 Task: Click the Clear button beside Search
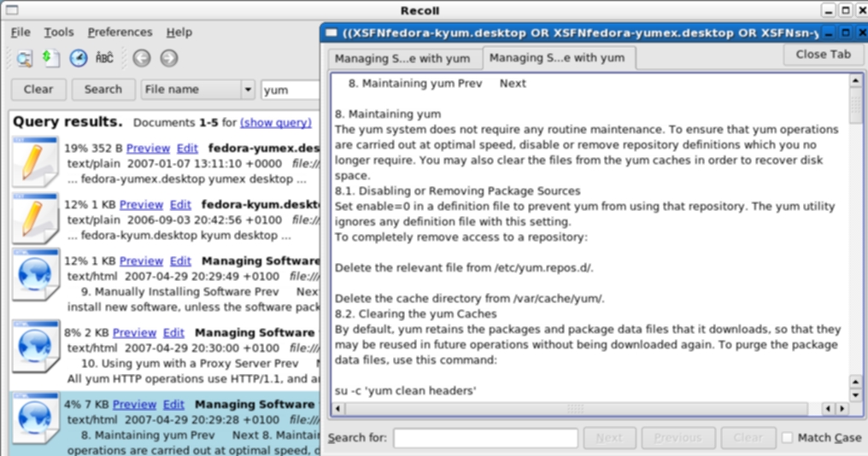tap(38, 89)
